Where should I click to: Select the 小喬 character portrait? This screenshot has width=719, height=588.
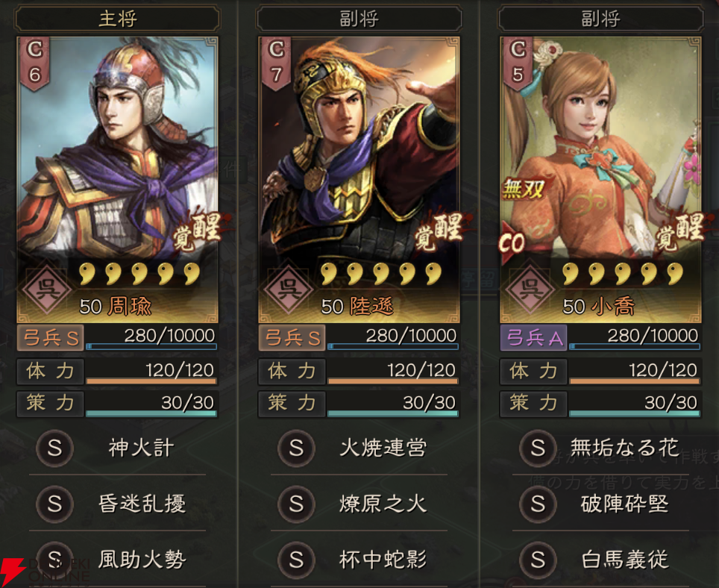600,180
